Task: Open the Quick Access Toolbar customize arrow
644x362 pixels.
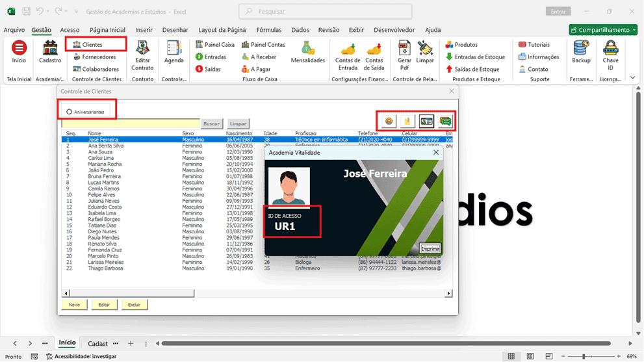Action: pyautogui.click(x=77, y=12)
